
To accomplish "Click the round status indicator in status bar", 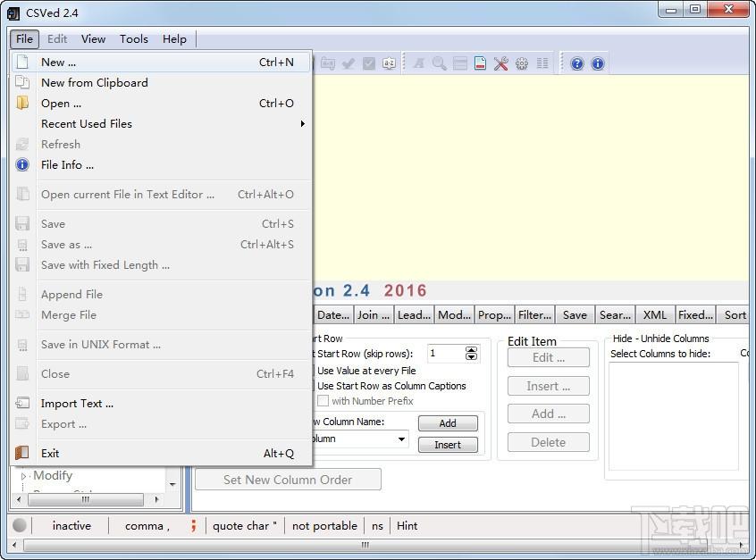I will click(x=20, y=525).
